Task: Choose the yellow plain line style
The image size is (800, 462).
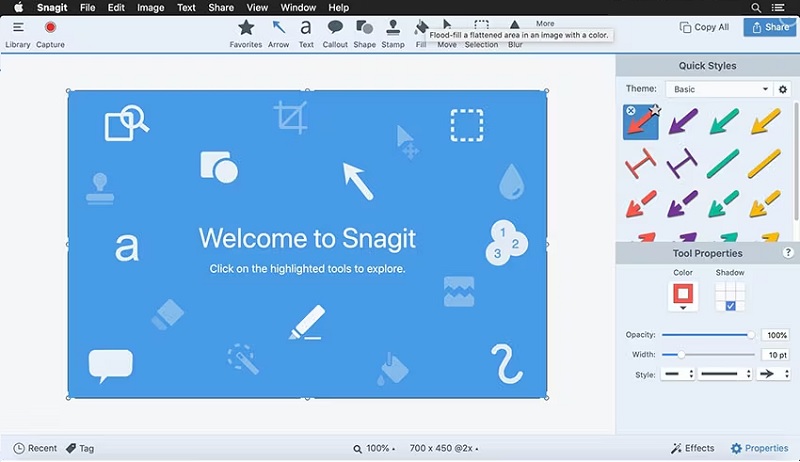Action: click(764, 163)
